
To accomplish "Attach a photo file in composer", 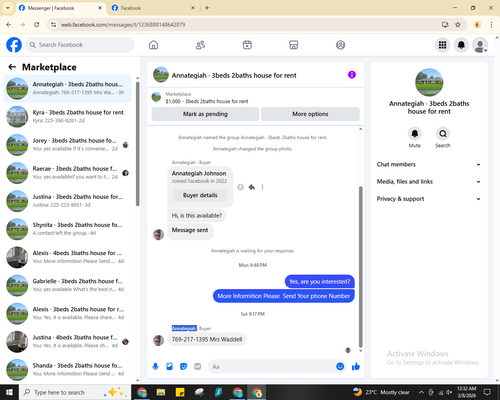I will point(169,367).
